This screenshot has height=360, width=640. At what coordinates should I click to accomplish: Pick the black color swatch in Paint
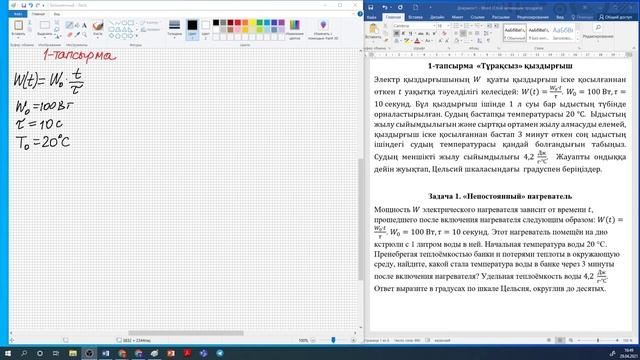(216, 22)
